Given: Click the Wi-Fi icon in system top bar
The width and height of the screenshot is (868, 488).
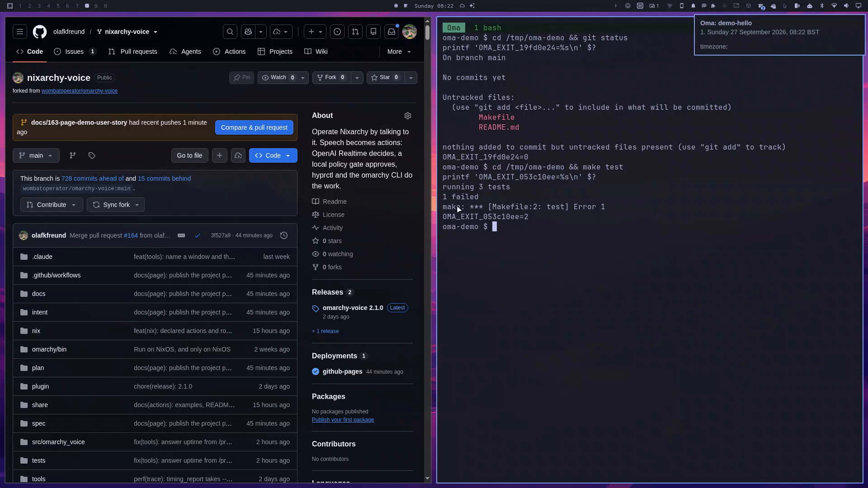Looking at the screenshot, I should click(x=834, y=6).
